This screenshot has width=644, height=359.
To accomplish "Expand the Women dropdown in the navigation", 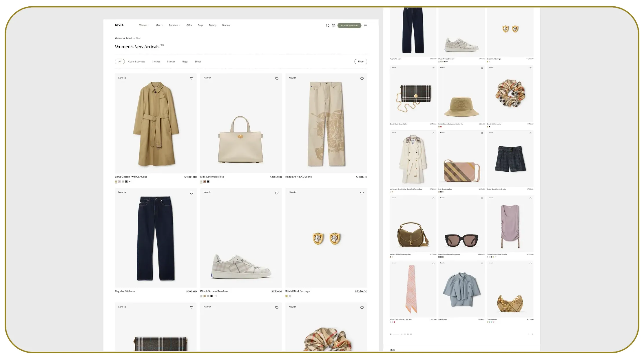I will [144, 25].
